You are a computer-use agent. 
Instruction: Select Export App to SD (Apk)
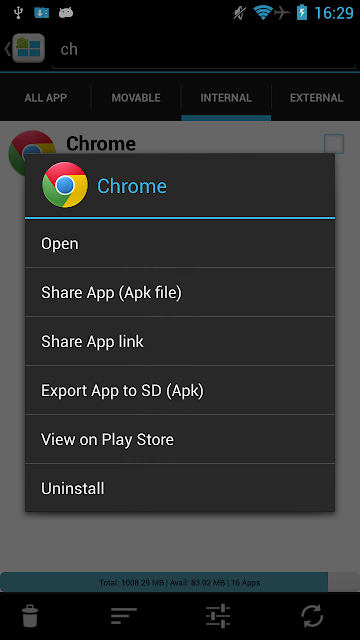[180, 391]
